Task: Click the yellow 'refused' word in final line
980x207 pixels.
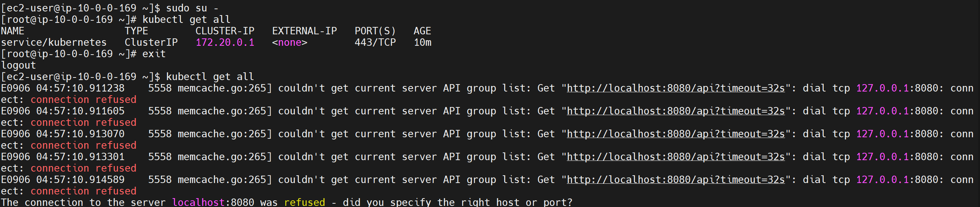Action: coord(304,202)
